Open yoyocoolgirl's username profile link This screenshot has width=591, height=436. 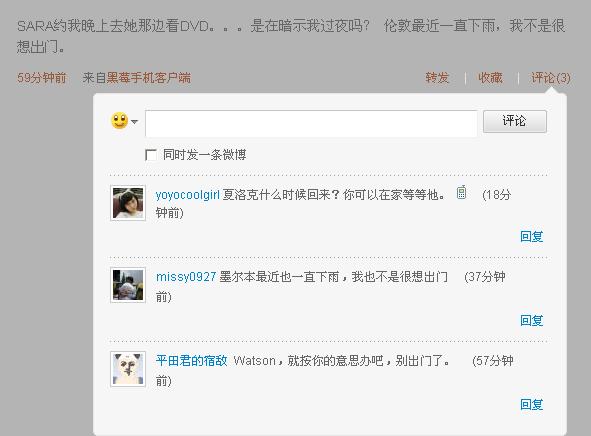click(x=187, y=195)
